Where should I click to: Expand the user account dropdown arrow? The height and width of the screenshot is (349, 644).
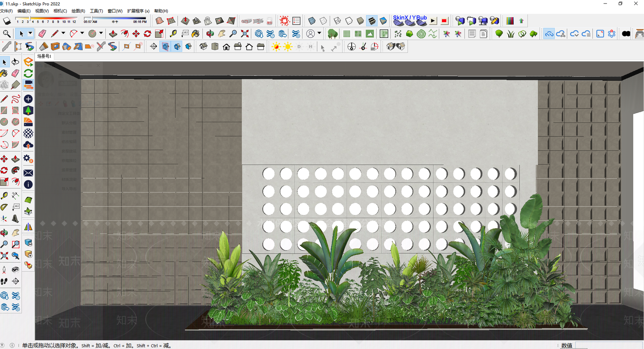320,34
